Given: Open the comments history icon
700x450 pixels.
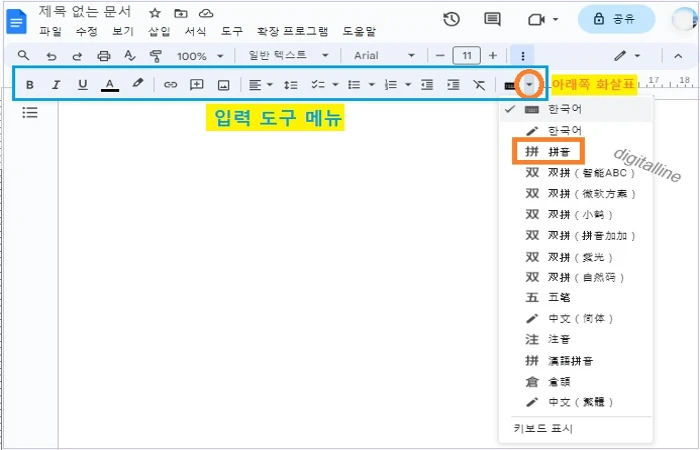Looking at the screenshot, I should 492,19.
